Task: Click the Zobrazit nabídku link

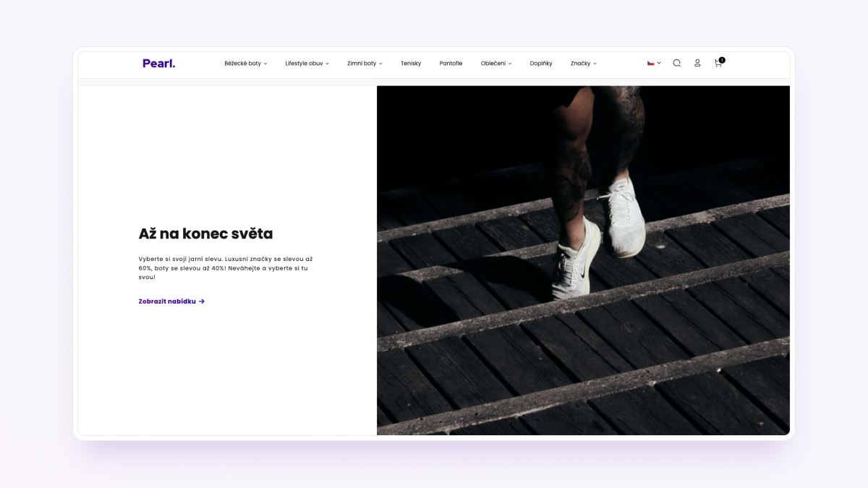Action: (171, 301)
